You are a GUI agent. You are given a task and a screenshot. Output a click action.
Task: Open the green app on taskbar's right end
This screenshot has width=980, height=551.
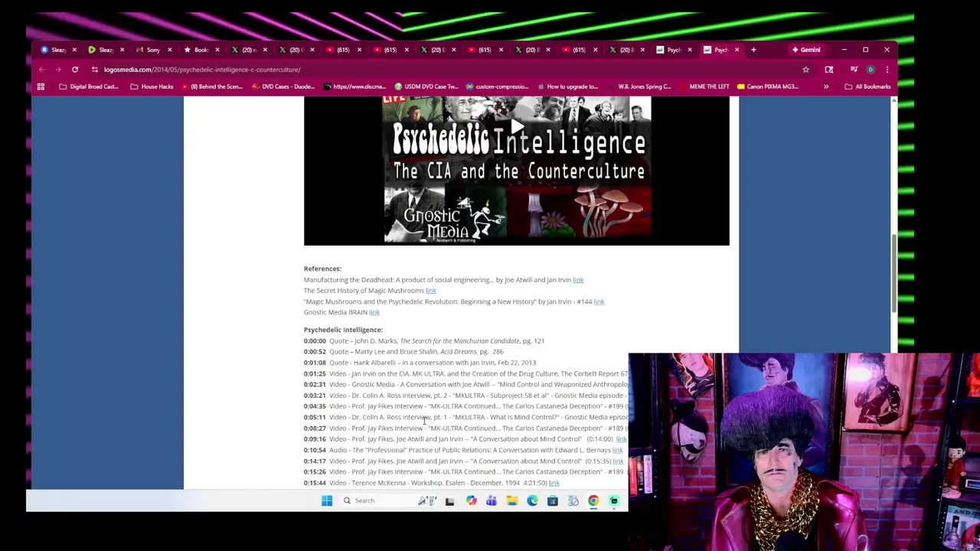tap(613, 500)
